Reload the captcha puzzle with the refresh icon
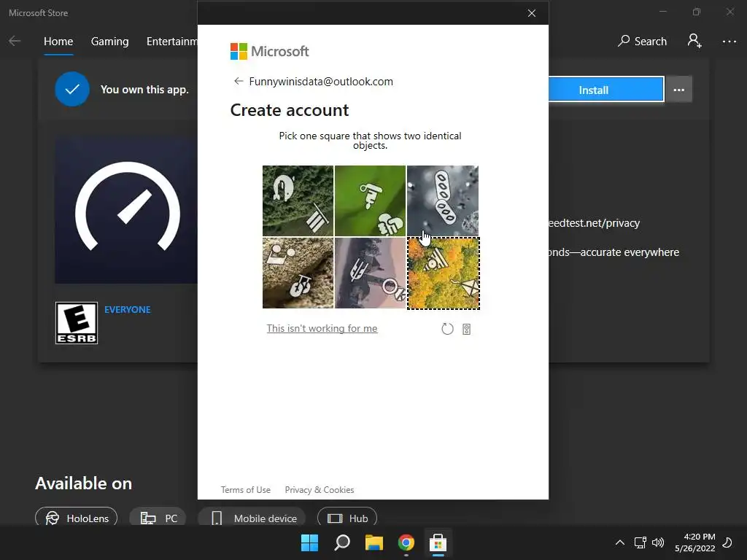Image resolution: width=747 pixels, height=560 pixels. click(447, 329)
